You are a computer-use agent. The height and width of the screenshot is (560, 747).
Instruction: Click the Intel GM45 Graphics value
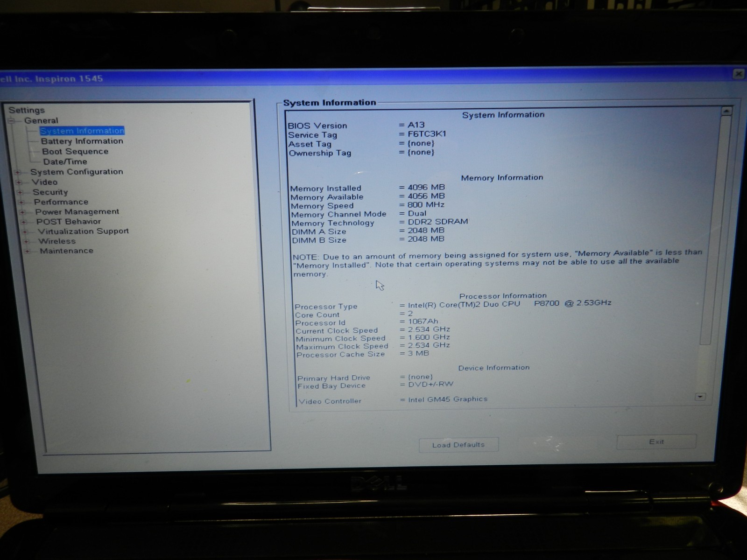(448, 399)
